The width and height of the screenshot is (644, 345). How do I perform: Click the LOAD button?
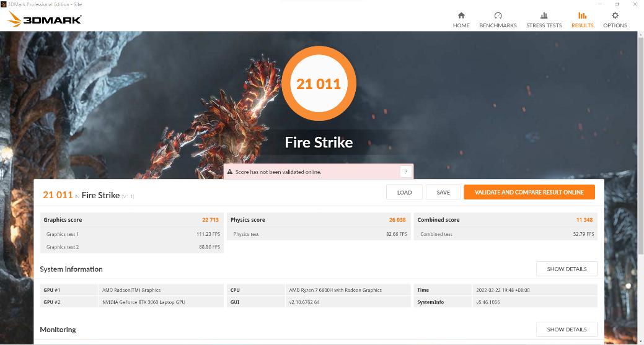pyautogui.click(x=404, y=193)
